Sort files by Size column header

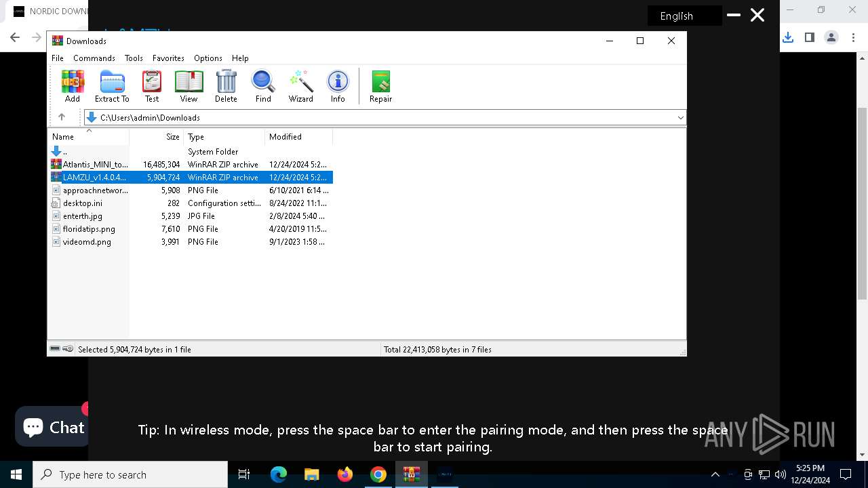156,136
